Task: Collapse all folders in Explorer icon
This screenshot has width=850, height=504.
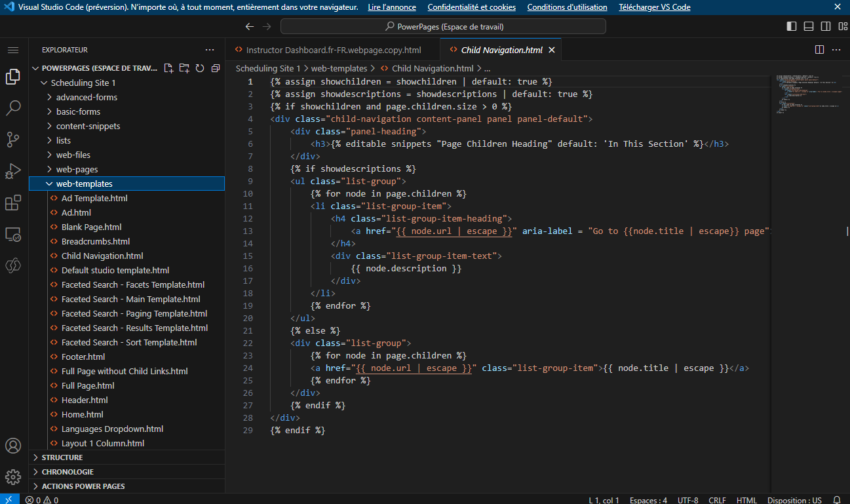Action: (215, 68)
